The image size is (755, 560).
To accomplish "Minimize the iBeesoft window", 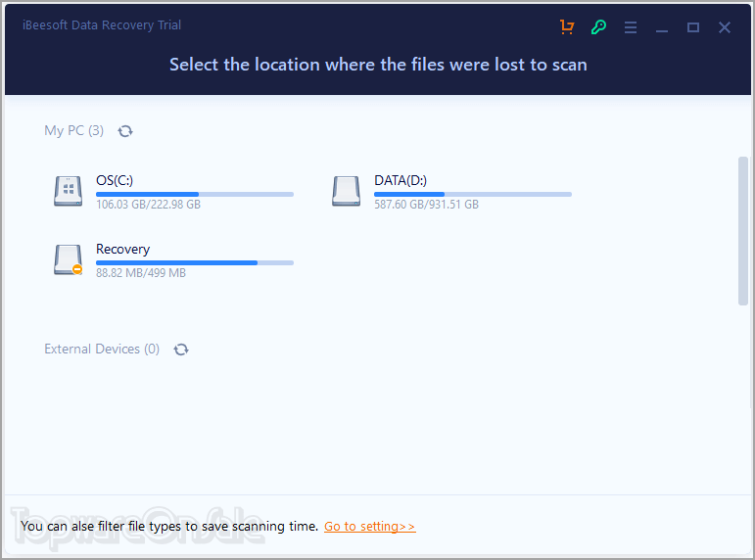I will 662,31.
